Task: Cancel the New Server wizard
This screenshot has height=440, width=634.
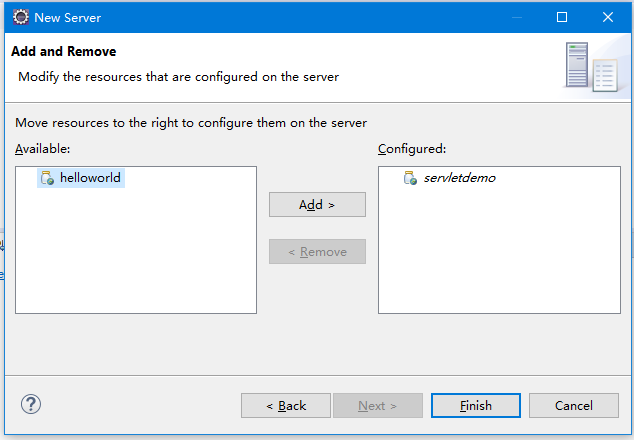Action: point(574,406)
